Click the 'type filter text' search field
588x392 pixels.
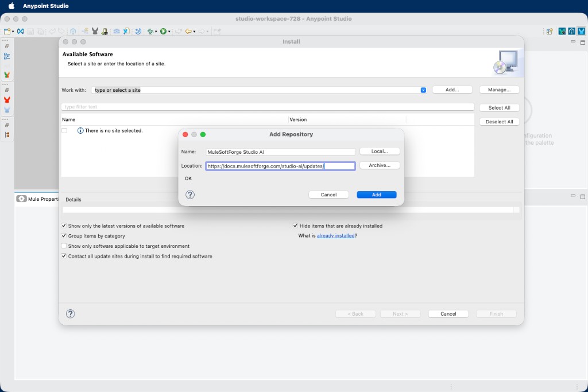tap(268, 107)
